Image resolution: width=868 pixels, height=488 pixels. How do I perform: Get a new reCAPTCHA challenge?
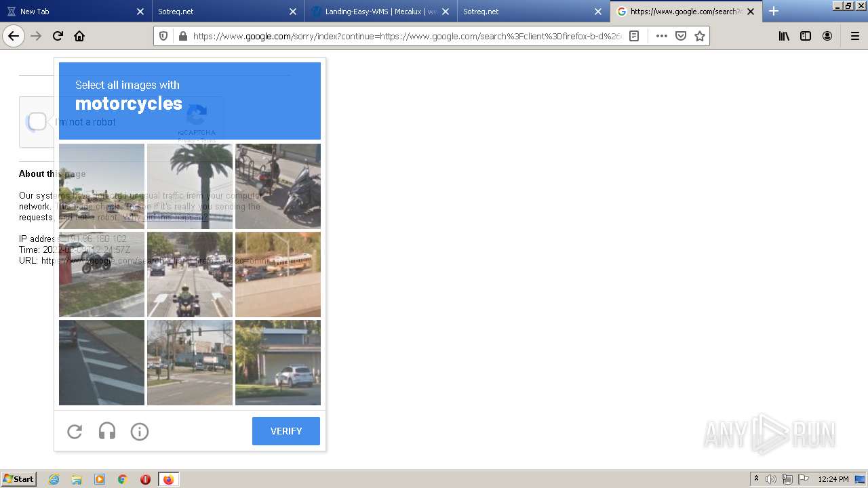click(x=75, y=431)
